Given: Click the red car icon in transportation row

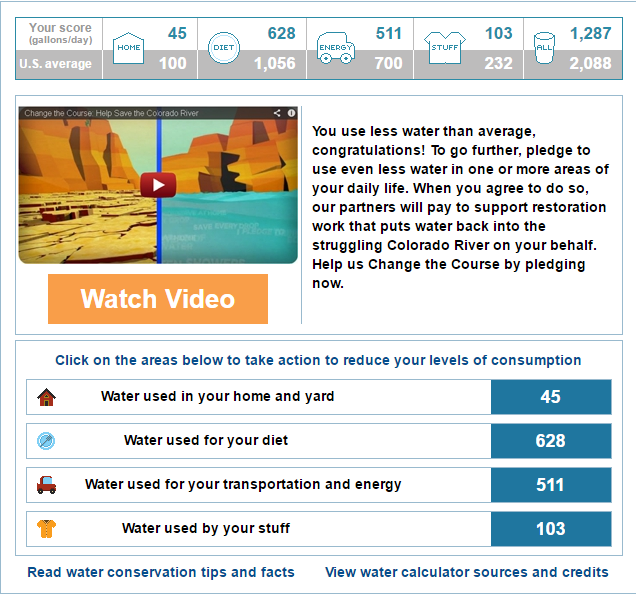Looking at the screenshot, I should click(46, 484).
